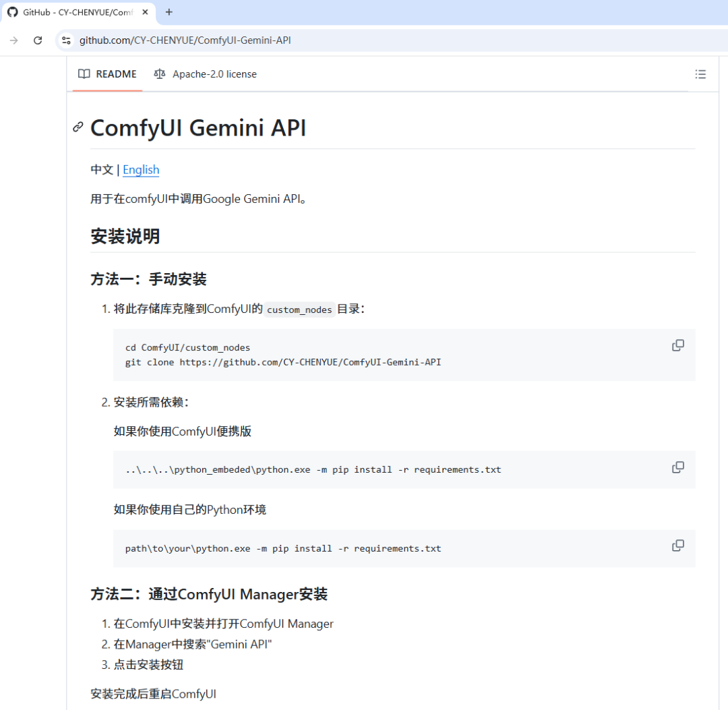Click the 在Manager中搜索"Gemini API" step
This screenshot has width=728, height=710.
pos(193,645)
